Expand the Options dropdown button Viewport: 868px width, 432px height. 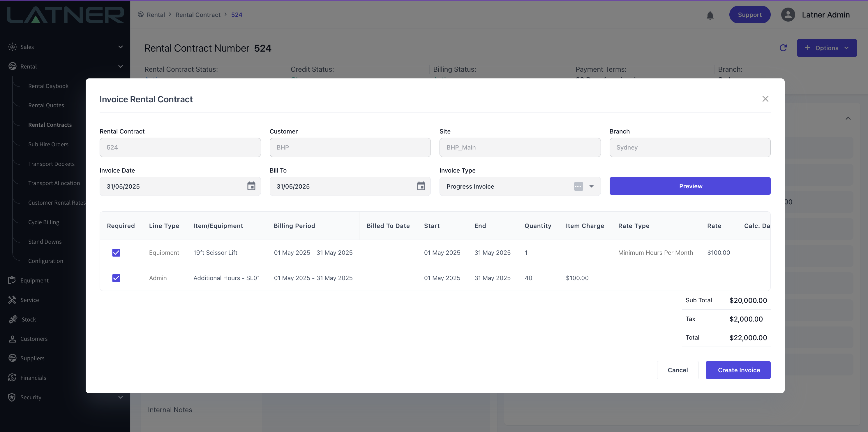(x=827, y=48)
